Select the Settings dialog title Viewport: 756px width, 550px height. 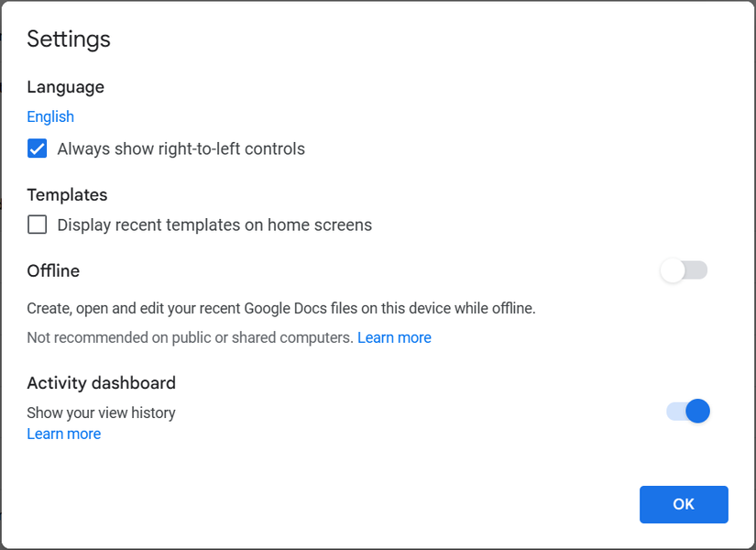(68, 38)
